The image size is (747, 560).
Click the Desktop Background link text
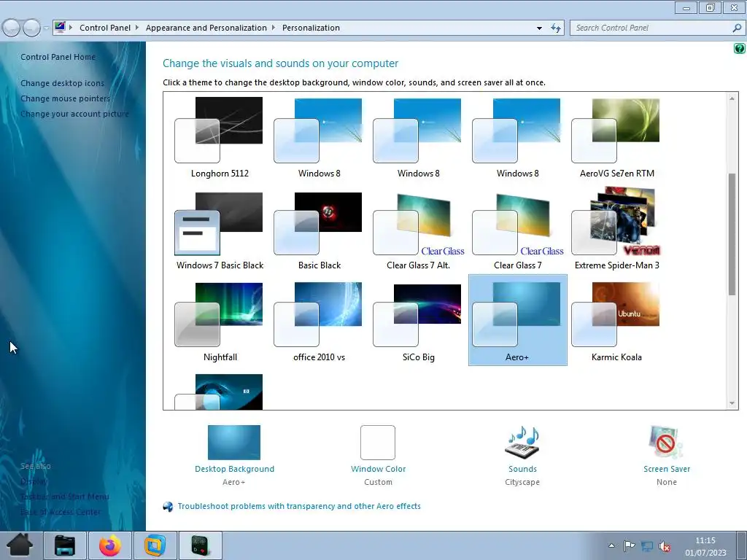(x=234, y=469)
